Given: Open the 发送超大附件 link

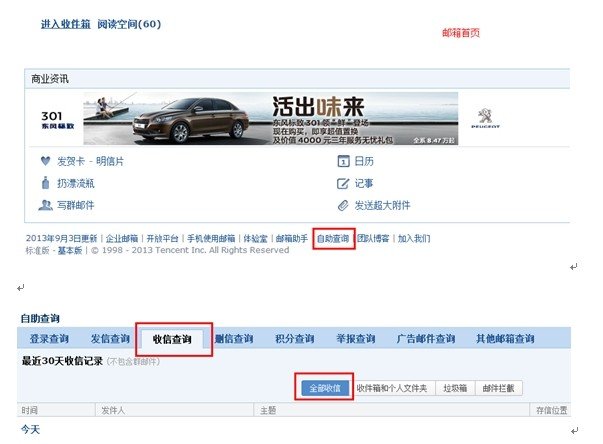Looking at the screenshot, I should (x=382, y=205).
